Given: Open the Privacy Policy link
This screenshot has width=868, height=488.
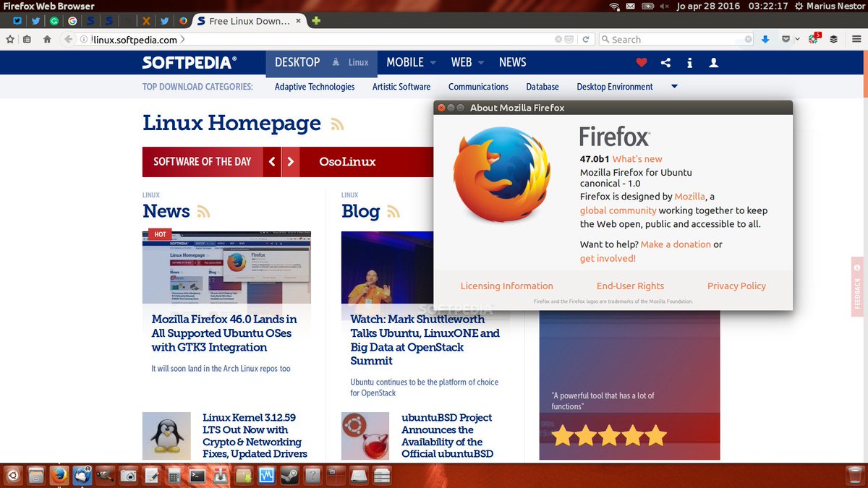Looking at the screenshot, I should click(736, 286).
